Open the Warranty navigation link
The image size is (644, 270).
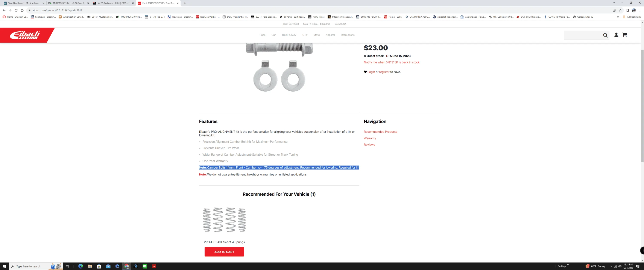[x=370, y=138]
